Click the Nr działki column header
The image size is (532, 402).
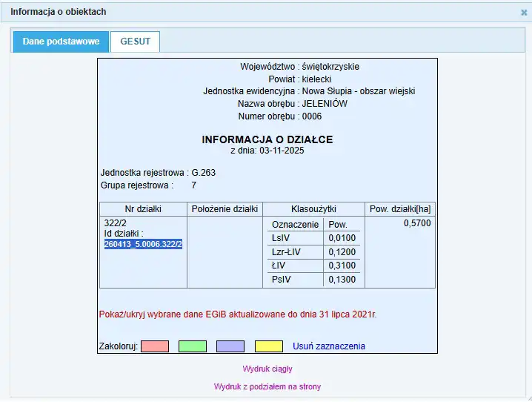(x=143, y=209)
